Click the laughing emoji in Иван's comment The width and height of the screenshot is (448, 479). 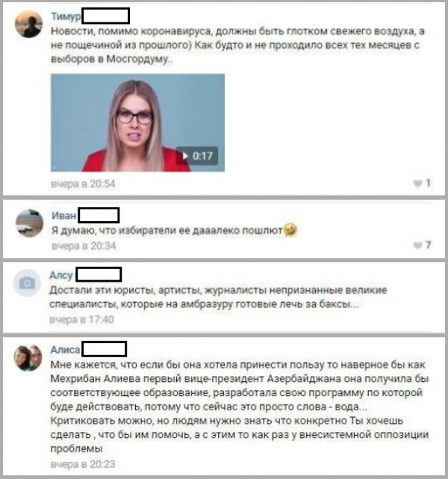click(x=290, y=229)
